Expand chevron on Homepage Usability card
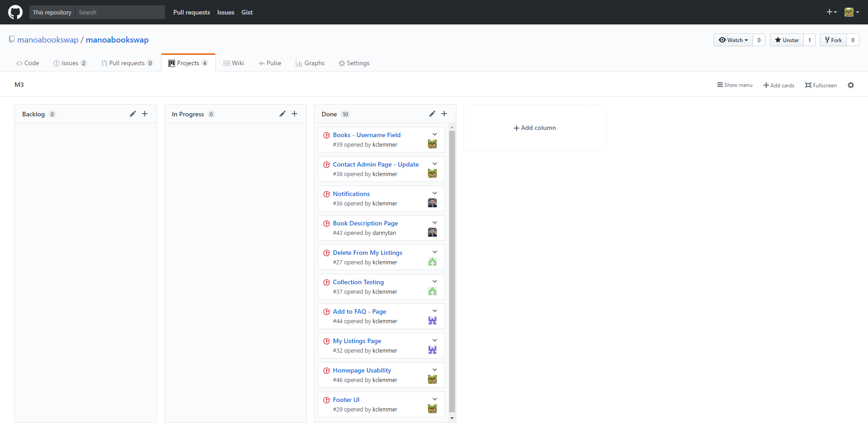This screenshot has width=868, height=430. 435,370
